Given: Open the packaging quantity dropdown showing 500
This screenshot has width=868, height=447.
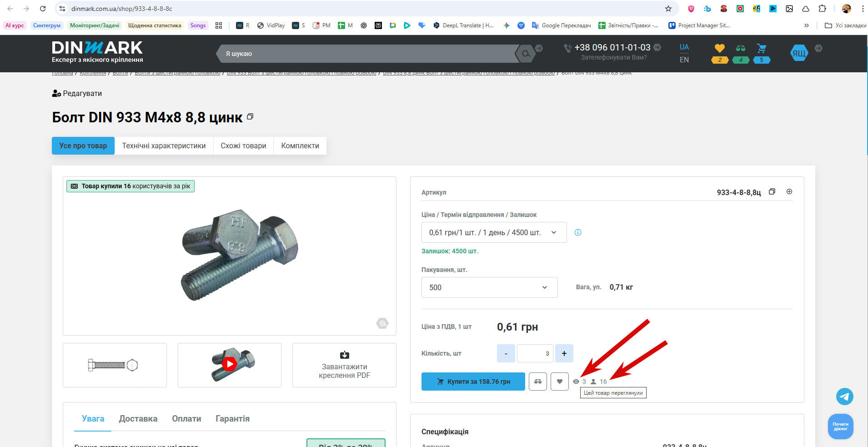Looking at the screenshot, I should click(x=490, y=287).
